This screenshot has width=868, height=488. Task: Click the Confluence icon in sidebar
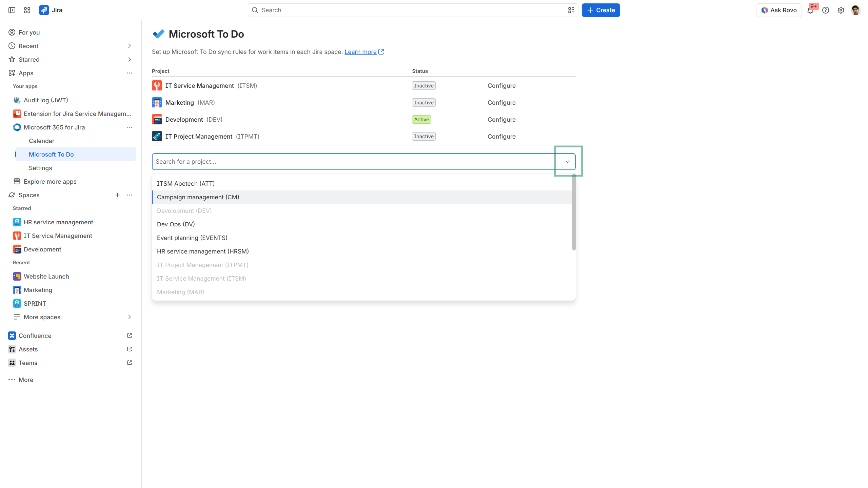pos(12,335)
